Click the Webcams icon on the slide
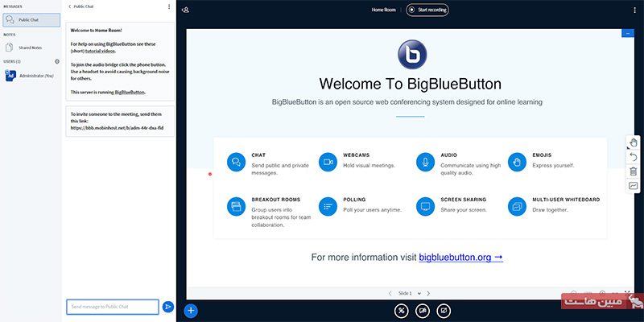 [x=328, y=162]
